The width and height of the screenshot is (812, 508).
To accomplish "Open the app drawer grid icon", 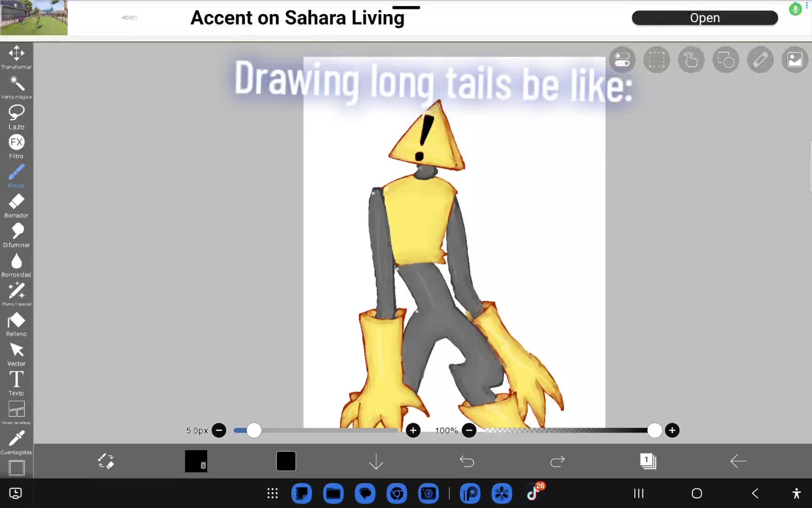I will coord(273,493).
